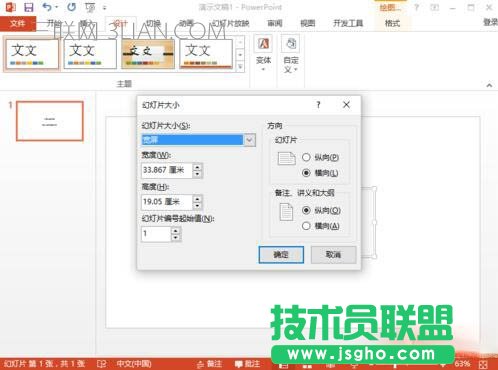Select notes 横向(A) landscape radio button
This screenshot has height=370, width=498.
(x=306, y=226)
